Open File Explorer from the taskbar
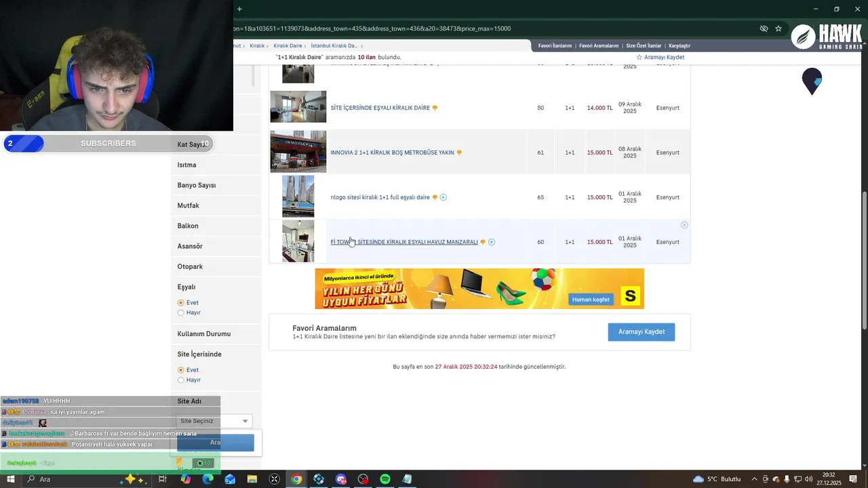Image resolution: width=868 pixels, height=488 pixels. coord(252,479)
